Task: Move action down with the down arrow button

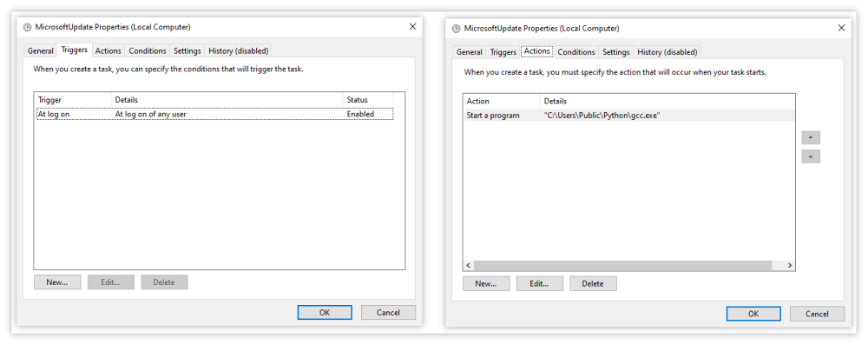Action: tap(811, 156)
